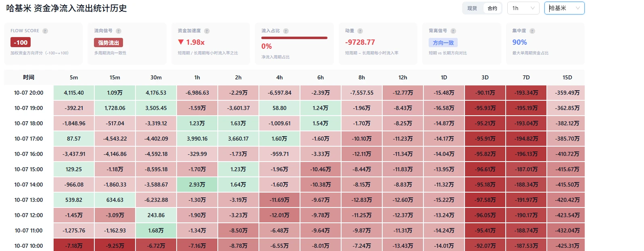Viewport: 644px width, 251px height.
Task: Click the question mark next to 流入占比
Action: (x=286, y=31)
